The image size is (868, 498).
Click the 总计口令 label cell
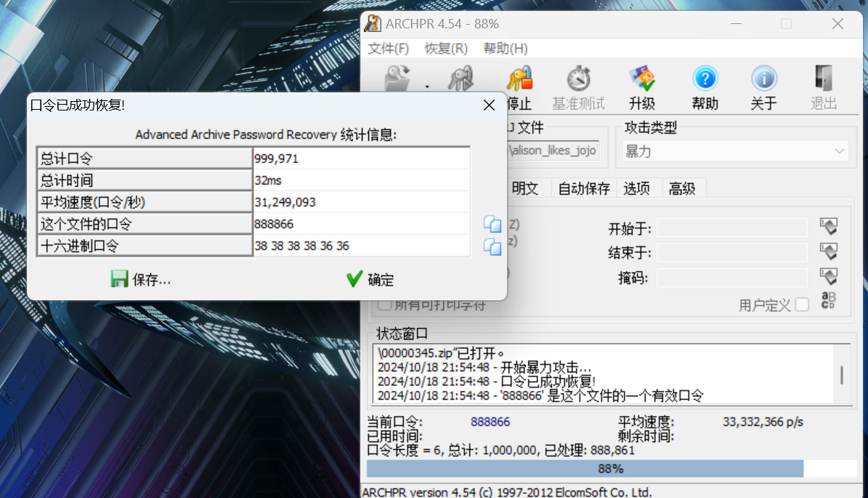[145, 158]
